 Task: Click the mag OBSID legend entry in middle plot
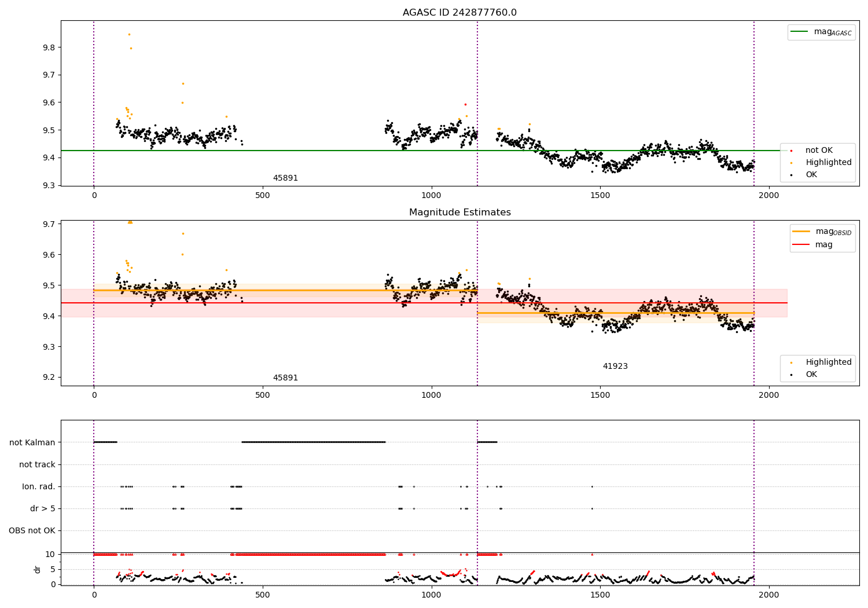822,232
